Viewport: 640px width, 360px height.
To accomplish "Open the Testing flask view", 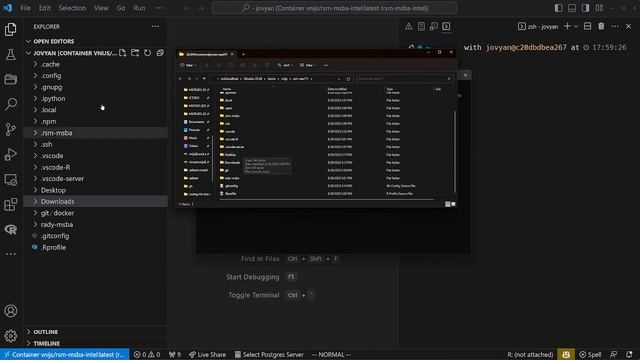I will pyautogui.click(x=11, y=54).
